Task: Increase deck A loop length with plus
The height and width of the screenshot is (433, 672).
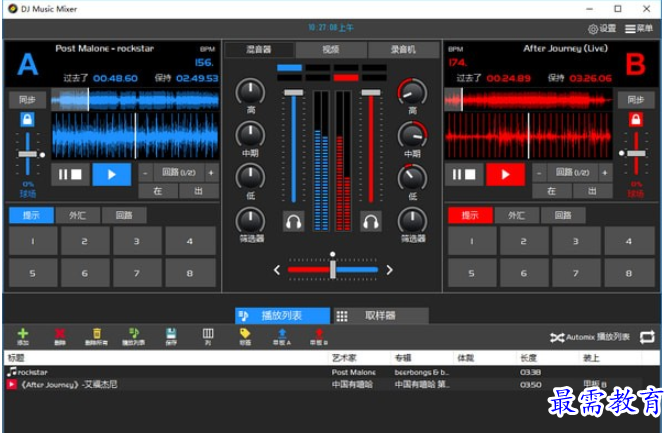Action: tap(211, 173)
